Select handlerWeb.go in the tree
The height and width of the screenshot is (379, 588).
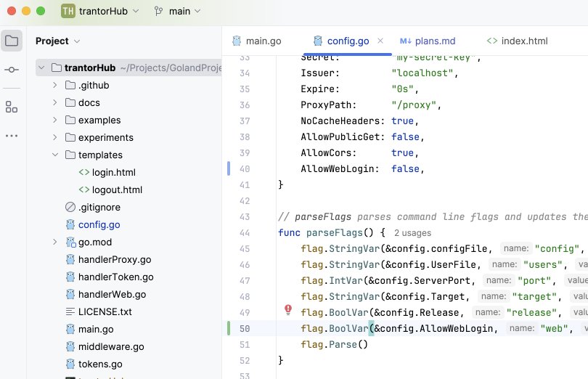click(x=112, y=294)
